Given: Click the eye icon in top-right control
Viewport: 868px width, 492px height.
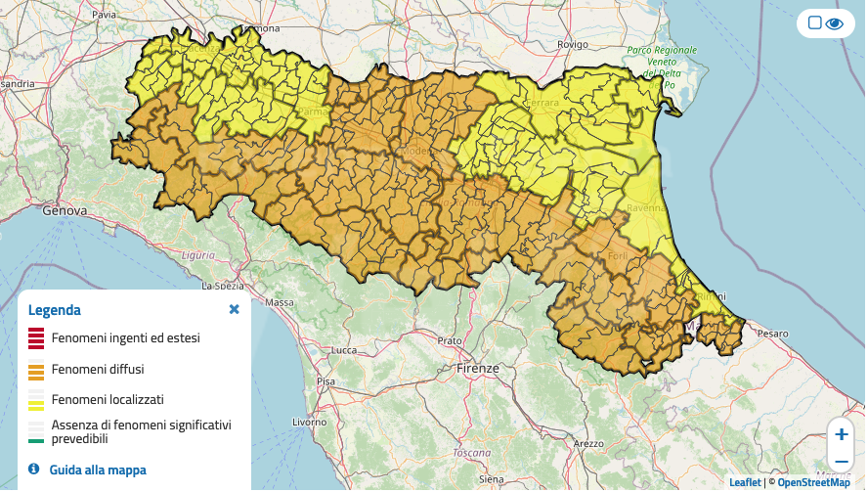Looking at the screenshot, I should [x=835, y=23].
